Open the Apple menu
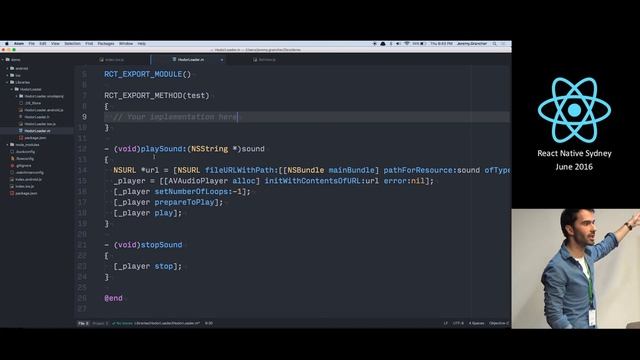 [x=7, y=44]
